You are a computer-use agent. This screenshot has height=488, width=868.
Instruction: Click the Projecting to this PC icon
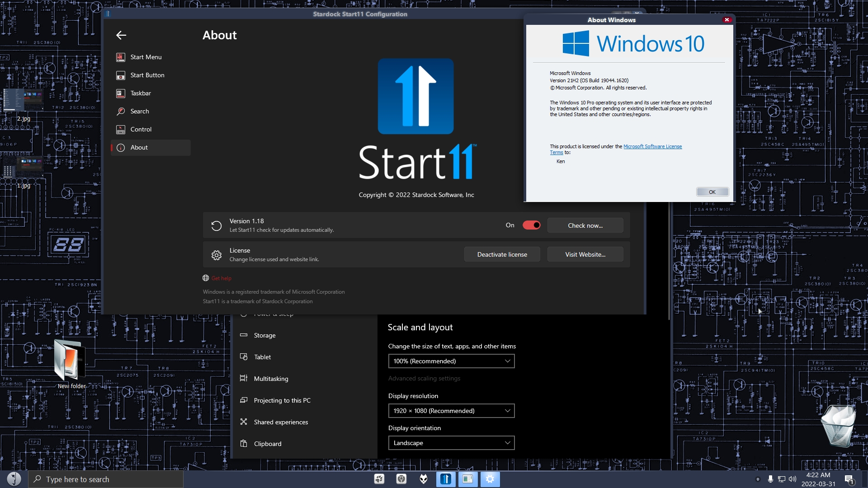[244, 400]
